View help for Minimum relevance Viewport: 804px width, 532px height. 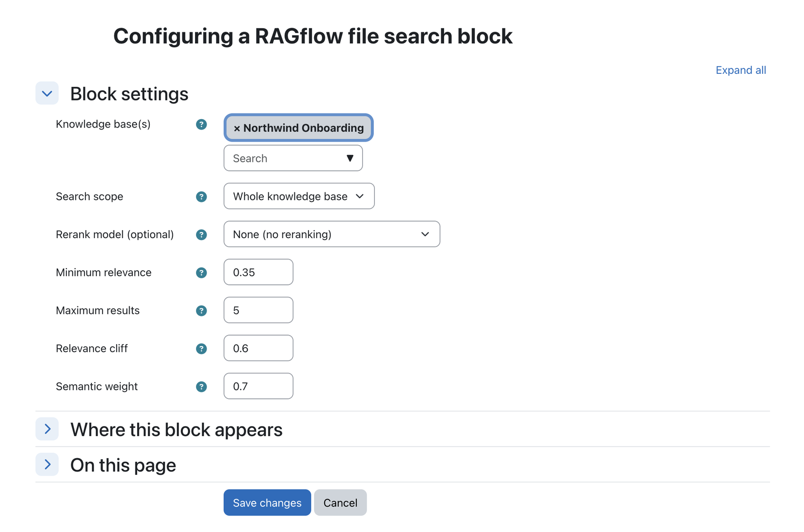click(x=202, y=273)
